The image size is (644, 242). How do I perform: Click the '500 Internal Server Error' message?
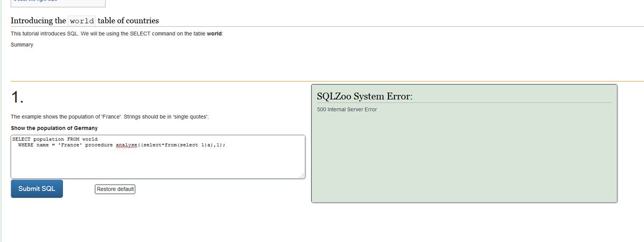pyautogui.click(x=347, y=109)
